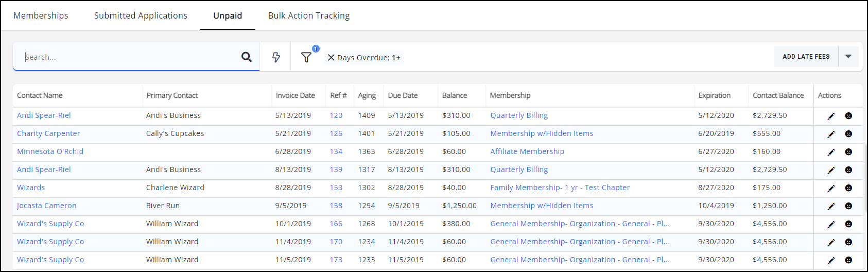
Task: Sort by the Aging column header
Action: (x=367, y=95)
